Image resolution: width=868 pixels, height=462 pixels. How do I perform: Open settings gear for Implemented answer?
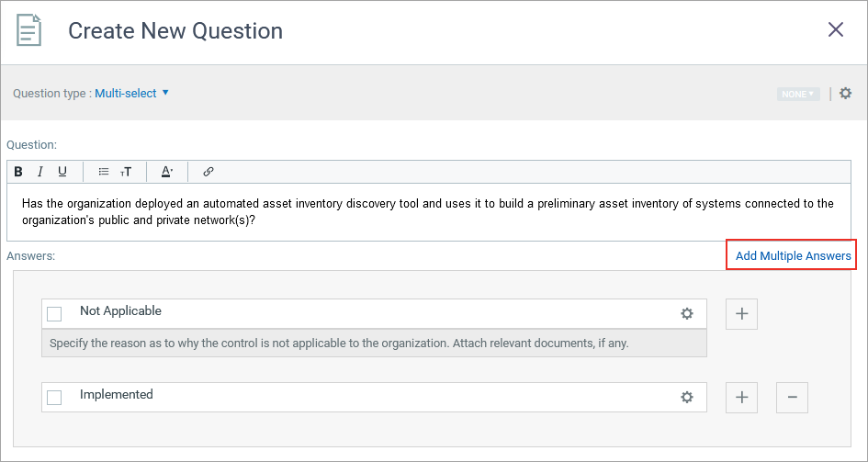click(x=686, y=398)
